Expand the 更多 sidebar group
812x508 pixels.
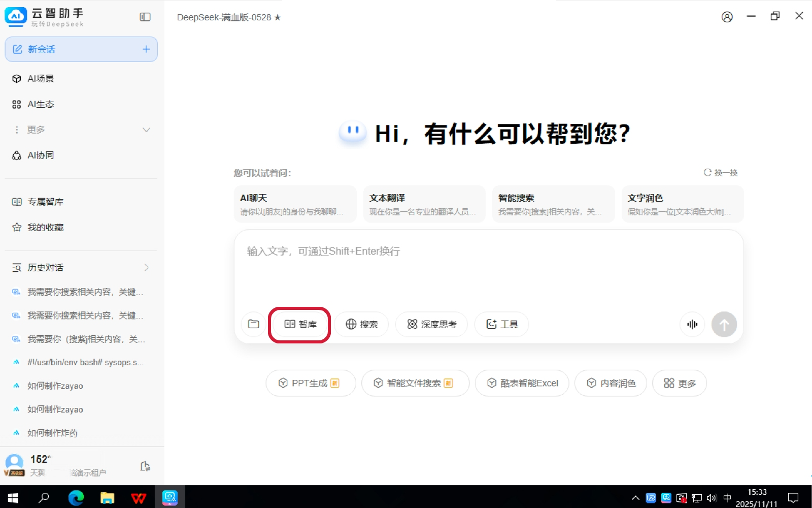(81, 130)
